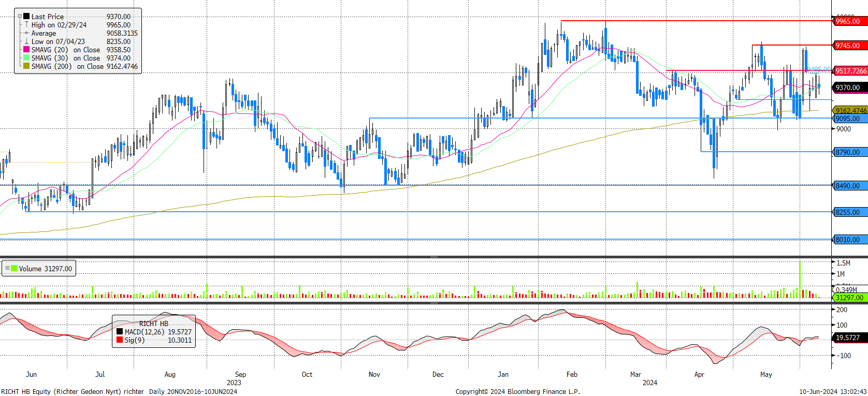Viewport: 868px width, 396px height.
Task: Select the 9517.7266 price level tag
Action: tap(849, 71)
